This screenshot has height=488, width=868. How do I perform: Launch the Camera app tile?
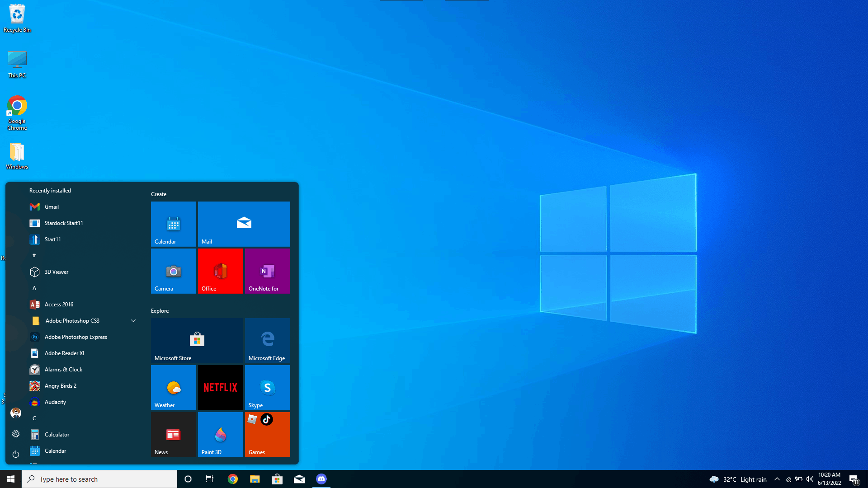click(173, 271)
